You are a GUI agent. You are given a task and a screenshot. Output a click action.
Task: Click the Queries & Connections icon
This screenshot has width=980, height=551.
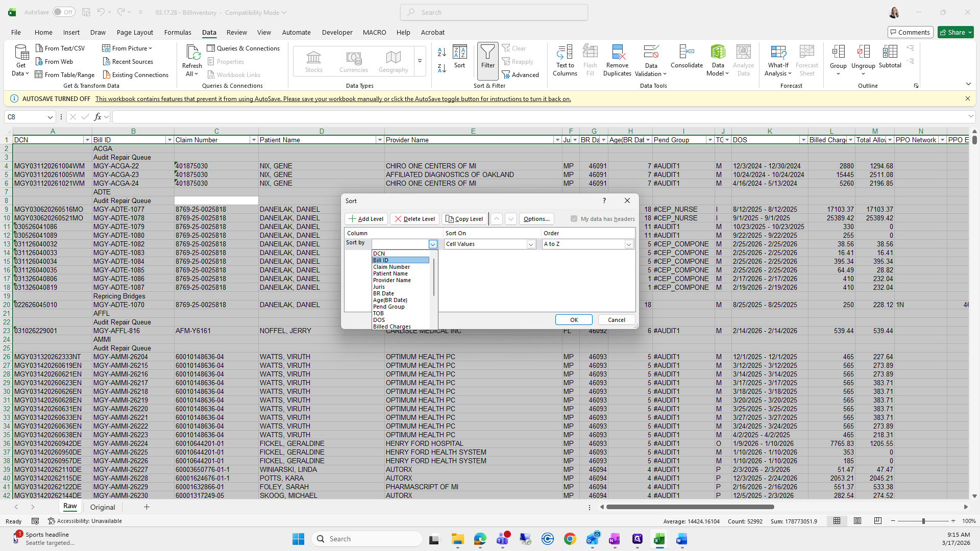211,48
